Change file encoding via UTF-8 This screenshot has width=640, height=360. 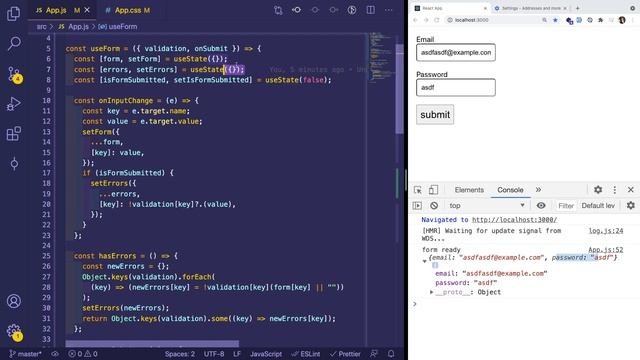[x=214, y=354]
